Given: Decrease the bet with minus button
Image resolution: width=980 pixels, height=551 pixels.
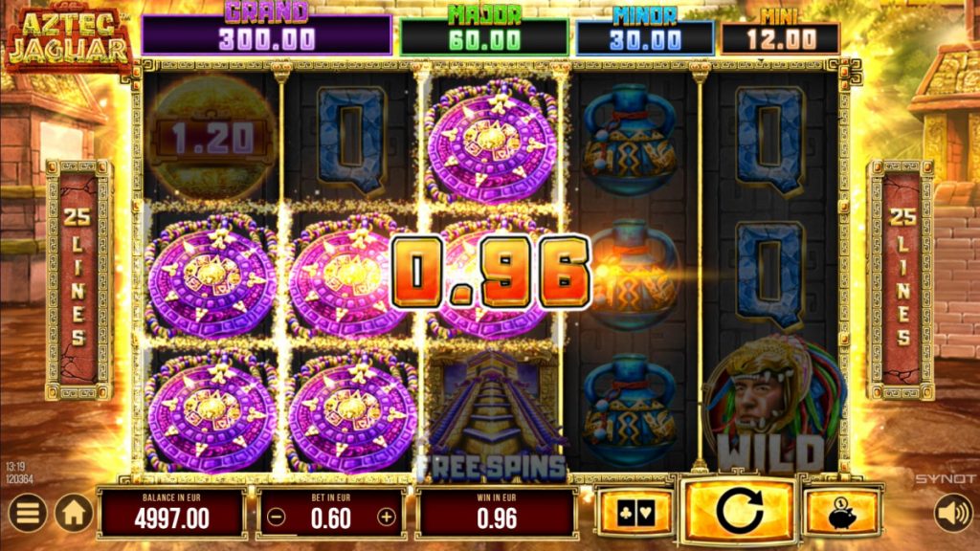Looking at the screenshot, I should [277, 518].
